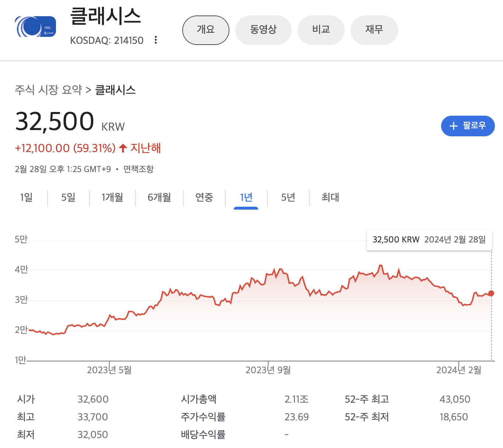The height and width of the screenshot is (448, 503).
Task: Click the 주식 시장 요약 breadcrumb link
Action: 48,90
